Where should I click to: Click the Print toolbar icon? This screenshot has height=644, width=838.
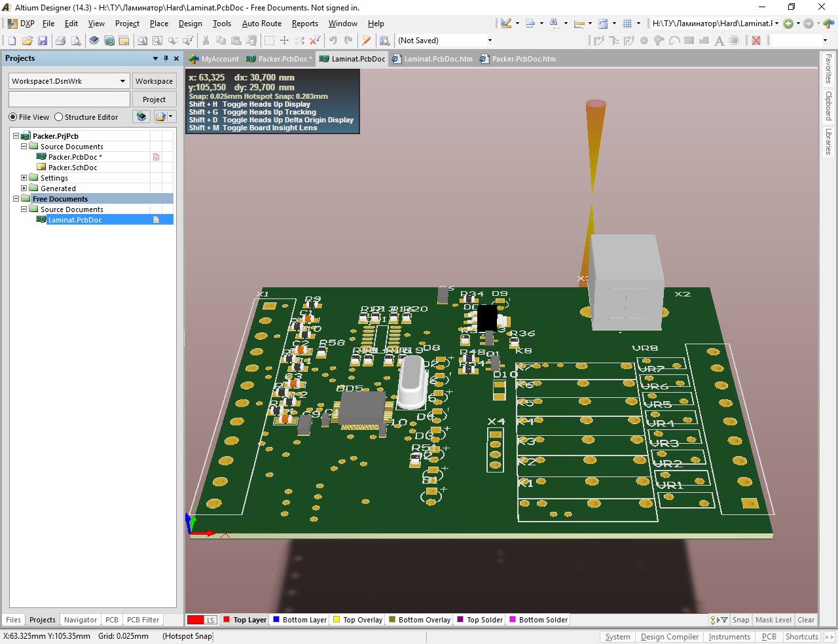[x=60, y=41]
